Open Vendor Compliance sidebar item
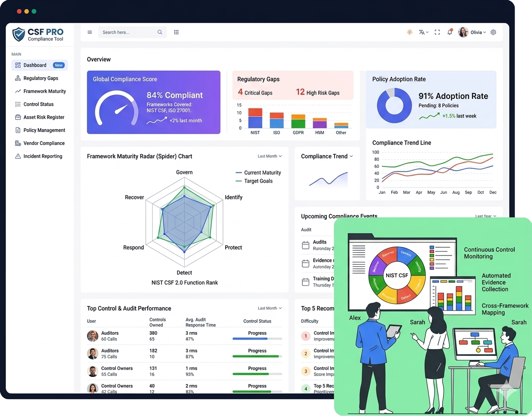This screenshot has height=416, width=532. coord(44,143)
